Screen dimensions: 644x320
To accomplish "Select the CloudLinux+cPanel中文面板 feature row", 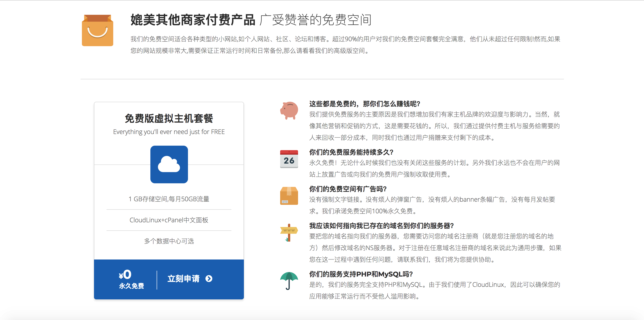I will coord(169,220).
